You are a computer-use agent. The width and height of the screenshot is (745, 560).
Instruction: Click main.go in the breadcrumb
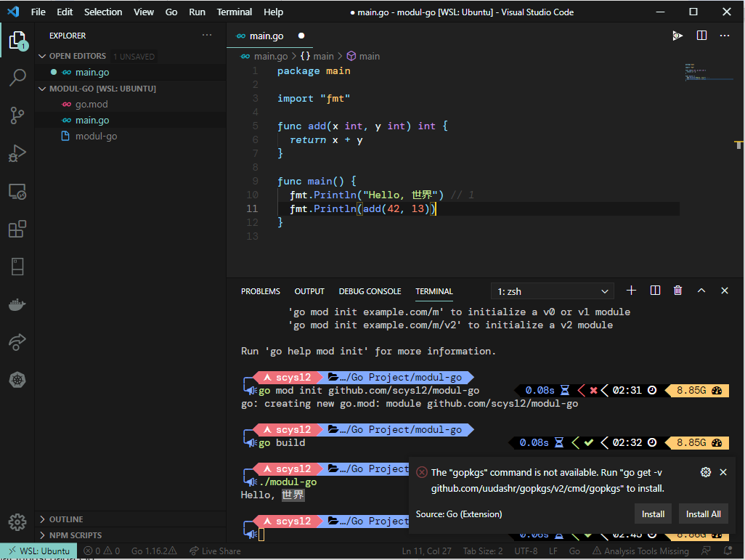click(270, 56)
